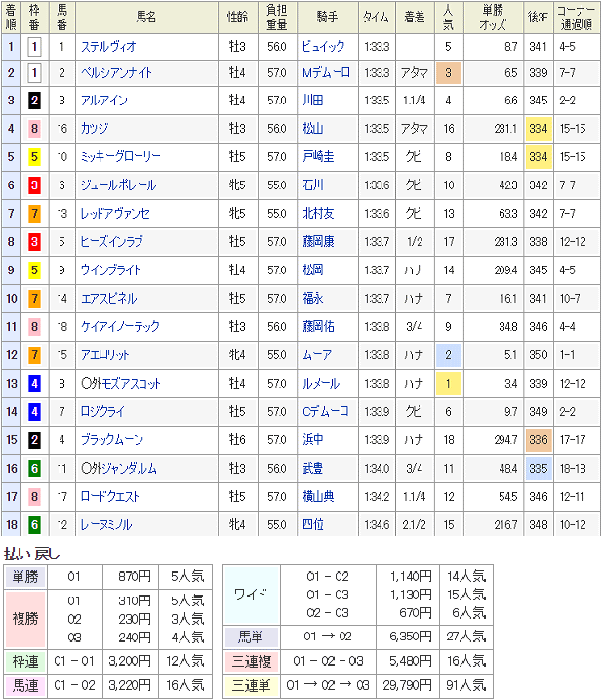Open jockey link ルメール
The height and width of the screenshot is (700, 601).
[321, 384]
